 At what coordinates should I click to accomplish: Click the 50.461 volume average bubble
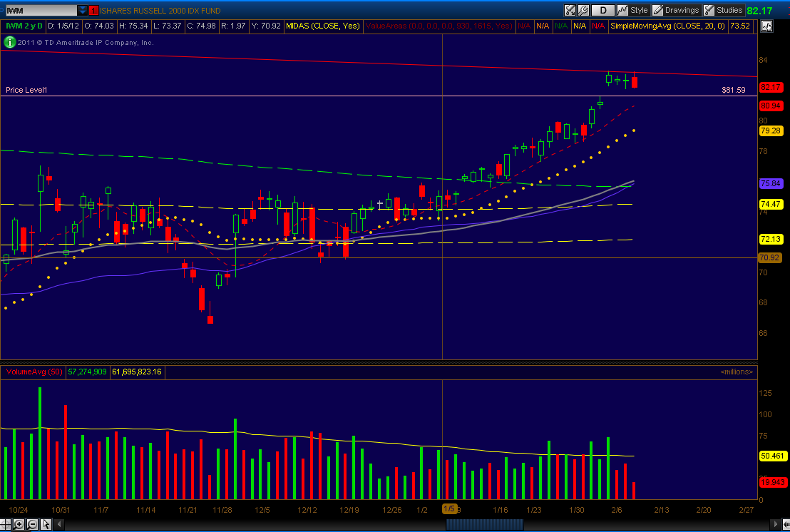tap(772, 456)
